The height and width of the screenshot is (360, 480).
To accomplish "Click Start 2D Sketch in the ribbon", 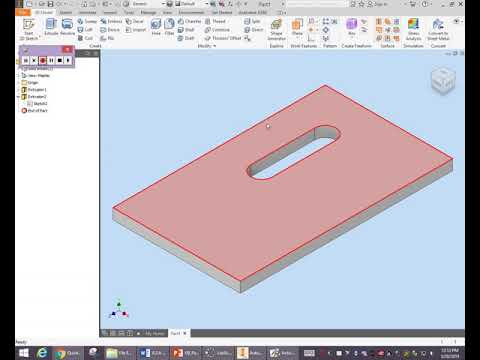I will tap(29, 29).
